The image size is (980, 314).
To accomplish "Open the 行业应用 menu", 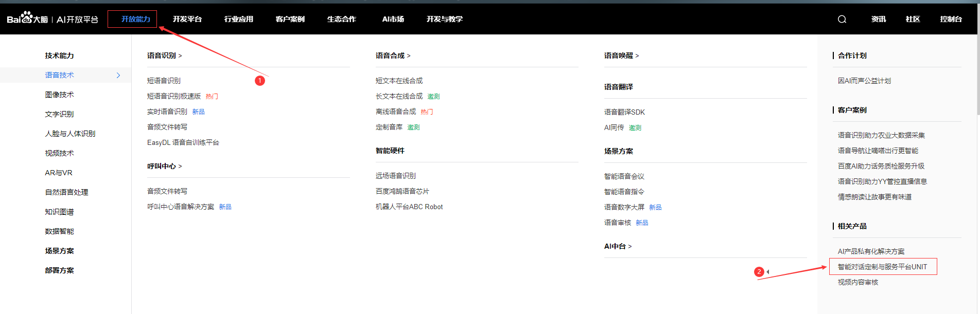I will click(x=239, y=19).
